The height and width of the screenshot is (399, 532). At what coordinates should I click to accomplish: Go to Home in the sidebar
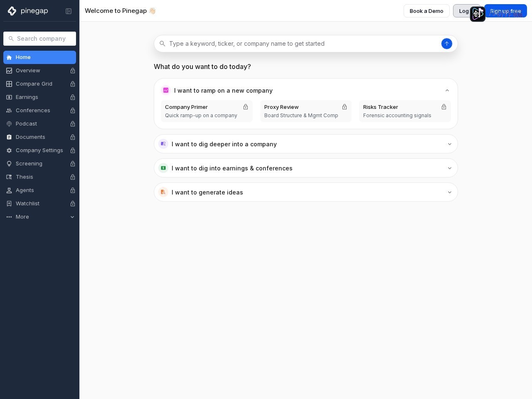tap(39, 57)
